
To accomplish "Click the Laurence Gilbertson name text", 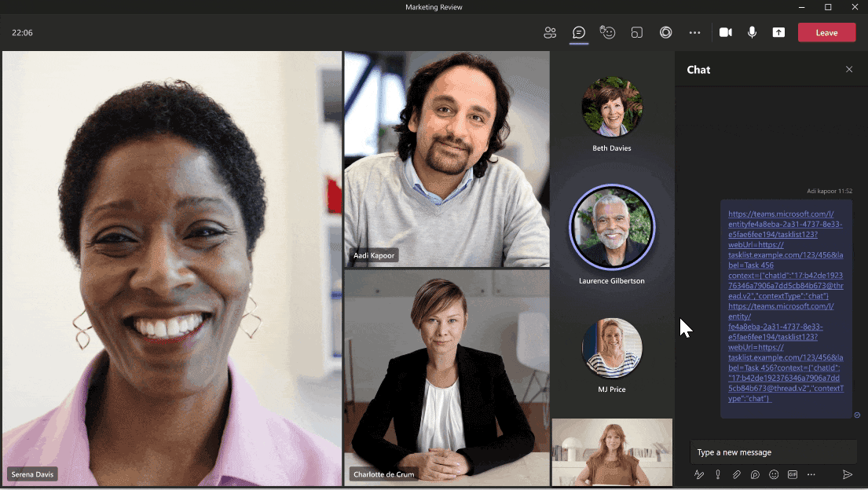I will point(612,280).
